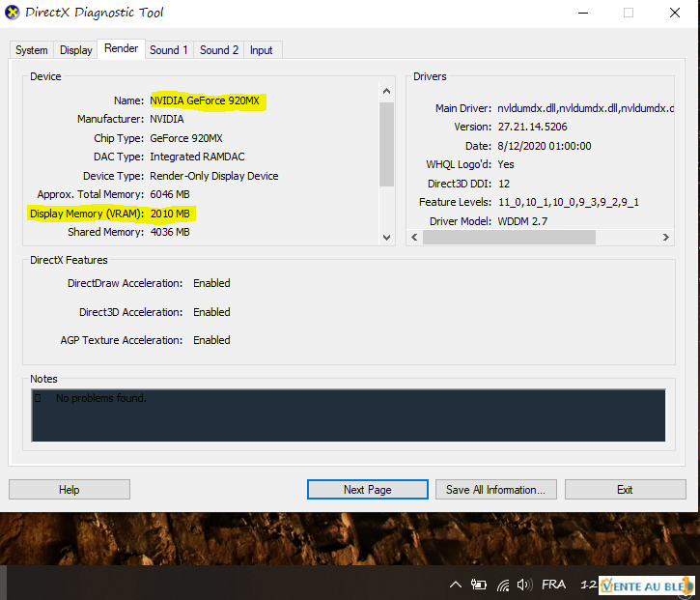This screenshot has width=700, height=600.
Task: Click Driver Model value 'WDDM 2.7'
Action: (522, 221)
